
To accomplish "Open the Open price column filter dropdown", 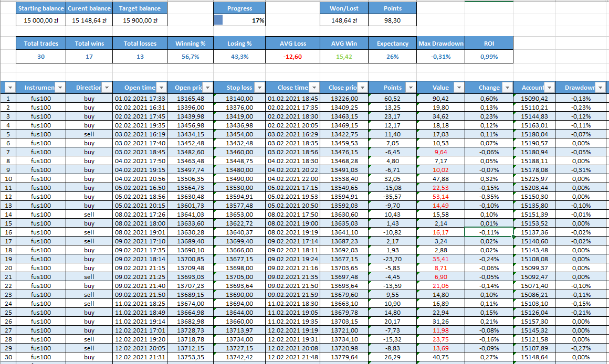I will click(208, 88).
